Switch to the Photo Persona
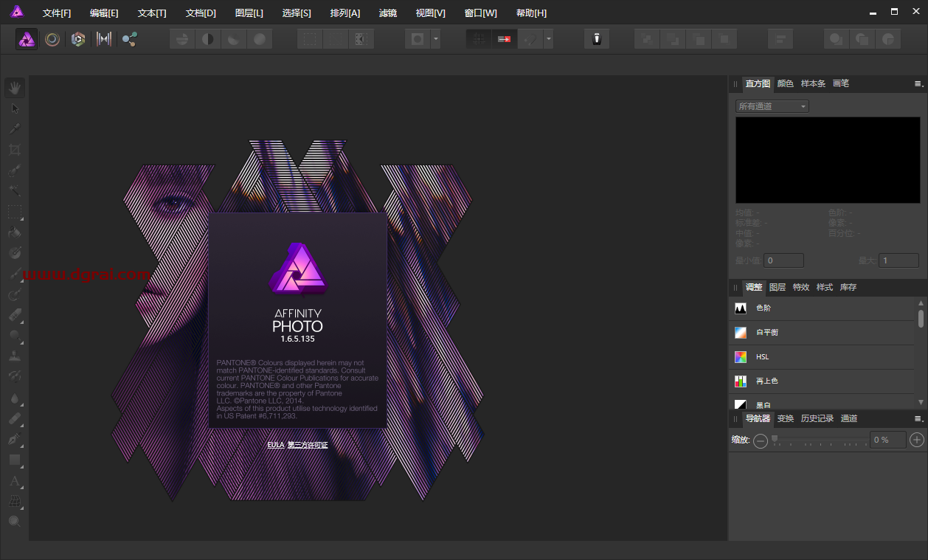Viewport: 928px width, 560px height. (27, 39)
